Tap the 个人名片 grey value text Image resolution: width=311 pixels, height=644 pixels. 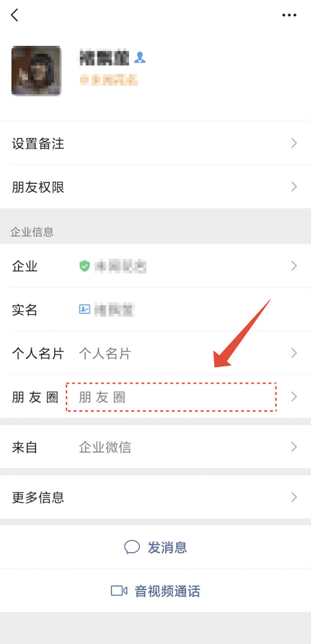105,353
